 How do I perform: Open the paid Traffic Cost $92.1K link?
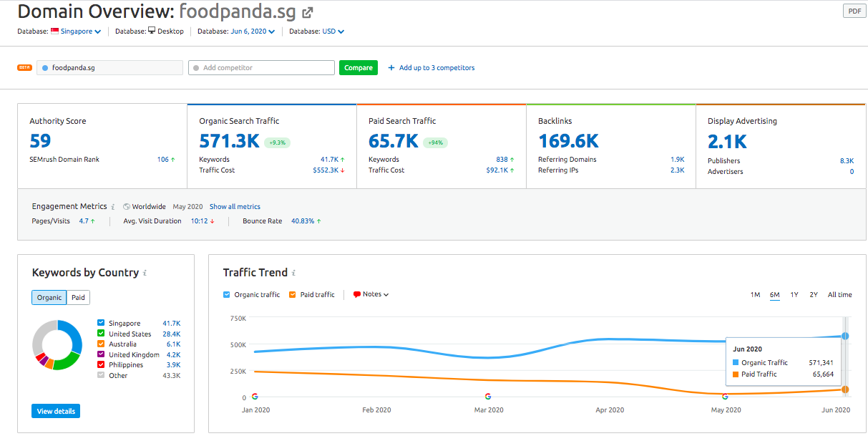coord(497,170)
